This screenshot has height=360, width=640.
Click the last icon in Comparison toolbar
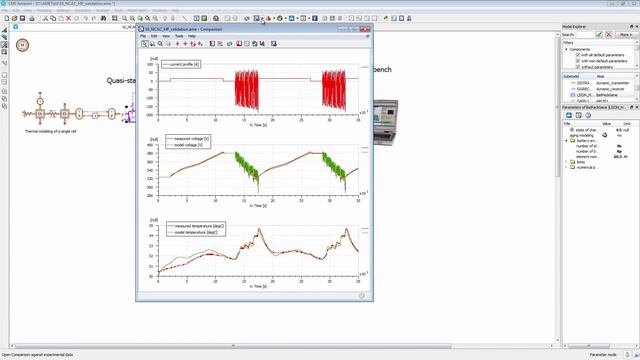click(x=274, y=44)
